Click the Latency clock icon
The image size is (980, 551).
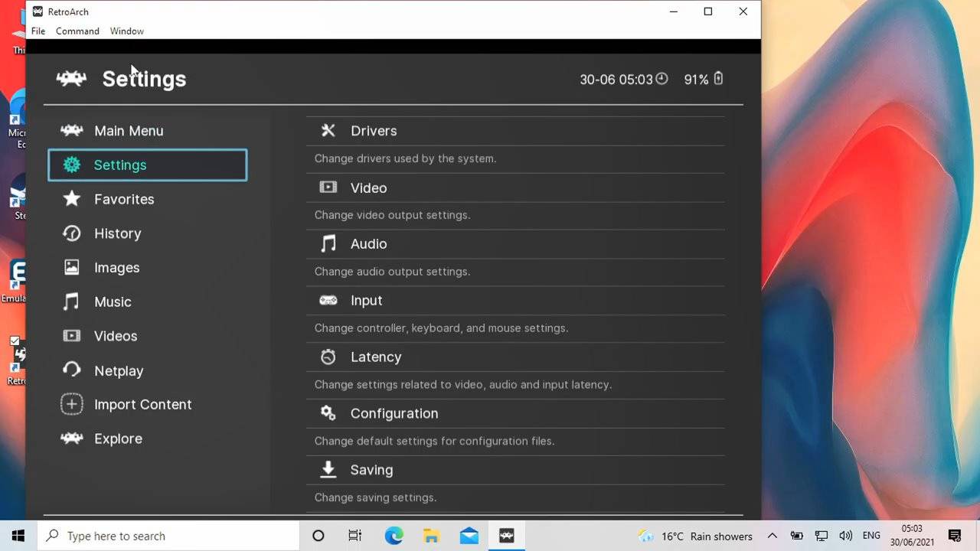pyautogui.click(x=328, y=357)
